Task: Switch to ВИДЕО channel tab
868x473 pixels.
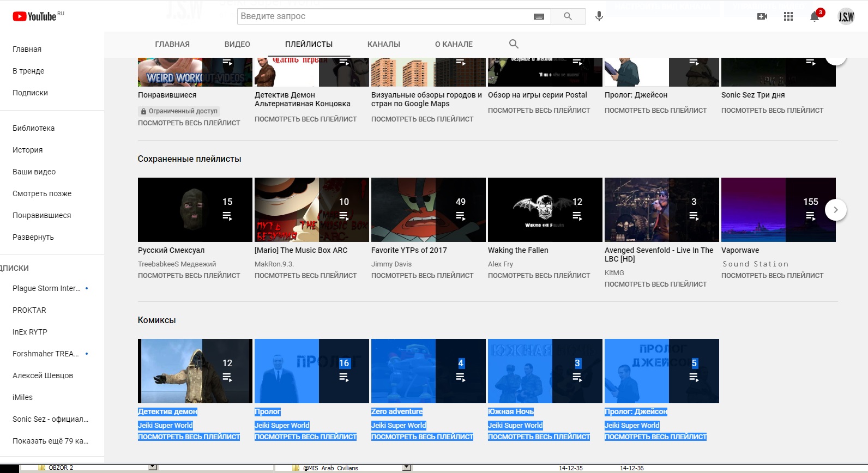Action: pos(237,44)
